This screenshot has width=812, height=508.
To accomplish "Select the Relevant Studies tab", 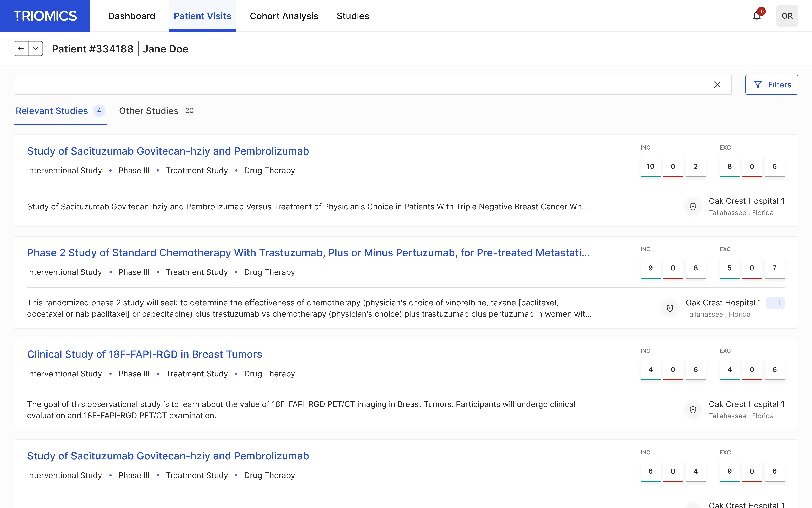I will pyautogui.click(x=60, y=111).
